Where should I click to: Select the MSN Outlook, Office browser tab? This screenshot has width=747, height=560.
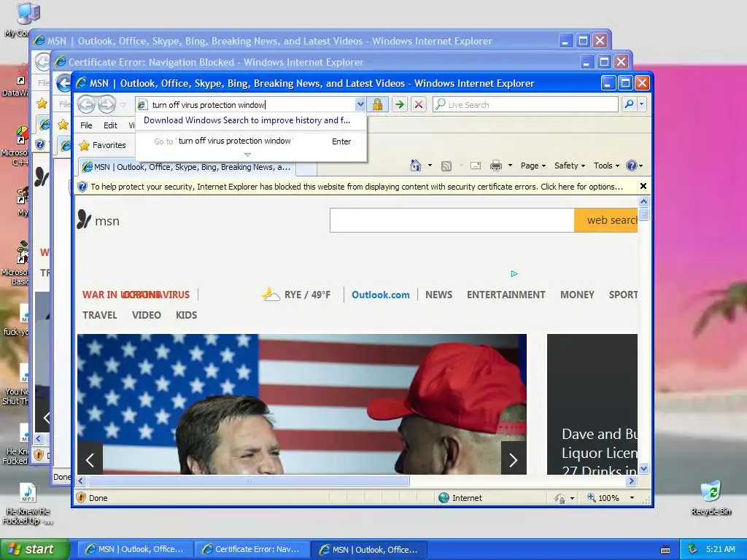pos(187,167)
